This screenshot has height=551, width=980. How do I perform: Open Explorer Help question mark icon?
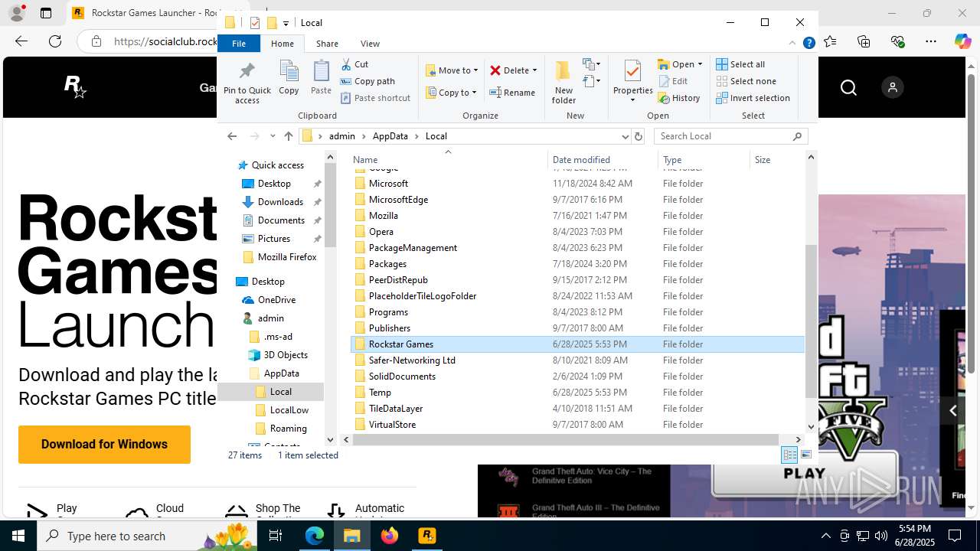(x=808, y=44)
